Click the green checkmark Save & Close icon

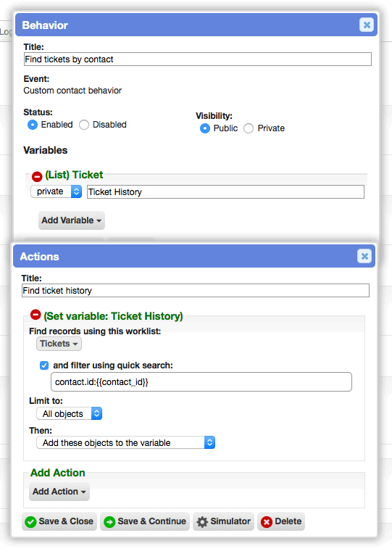pos(30,522)
